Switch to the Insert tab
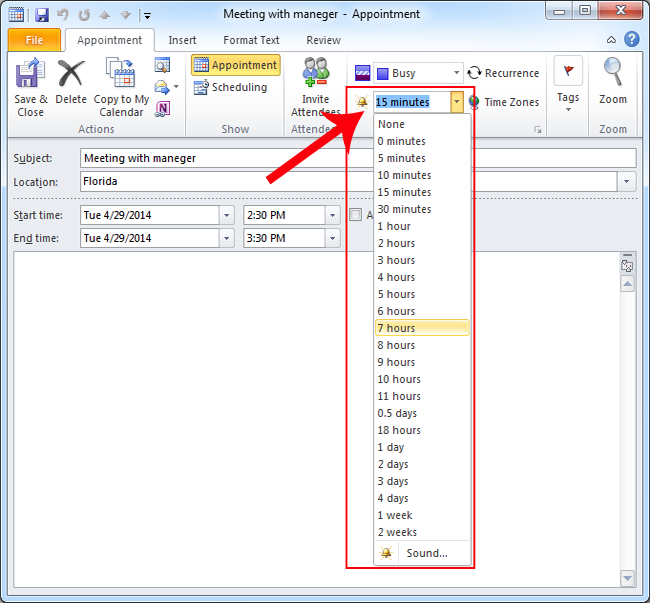The height and width of the screenshot is (603, 650). (x=182, y=40)
